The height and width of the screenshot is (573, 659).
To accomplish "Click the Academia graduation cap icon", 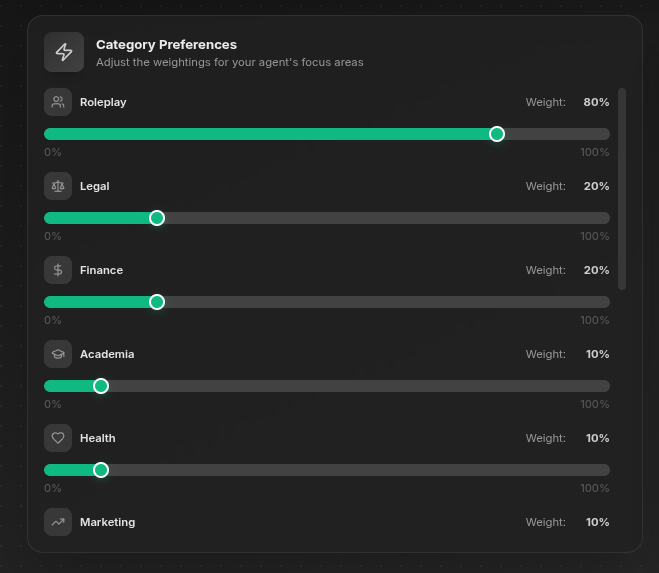I will (58, 354).
